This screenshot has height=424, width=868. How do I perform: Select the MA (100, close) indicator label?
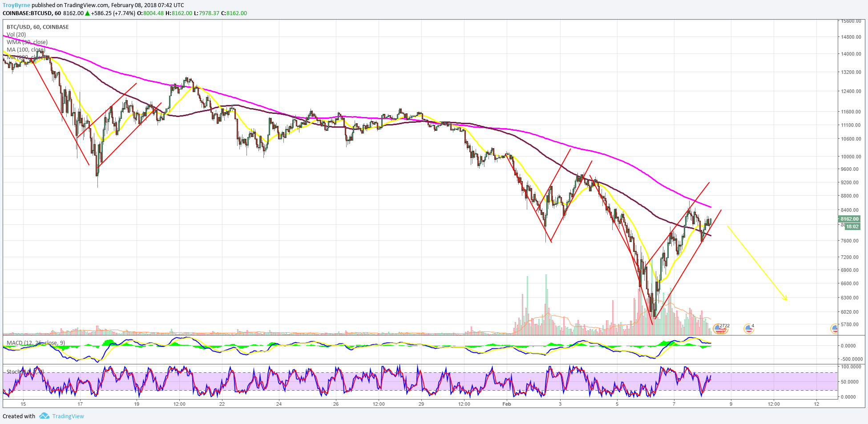pyautogui.click(x=26, y=50)
